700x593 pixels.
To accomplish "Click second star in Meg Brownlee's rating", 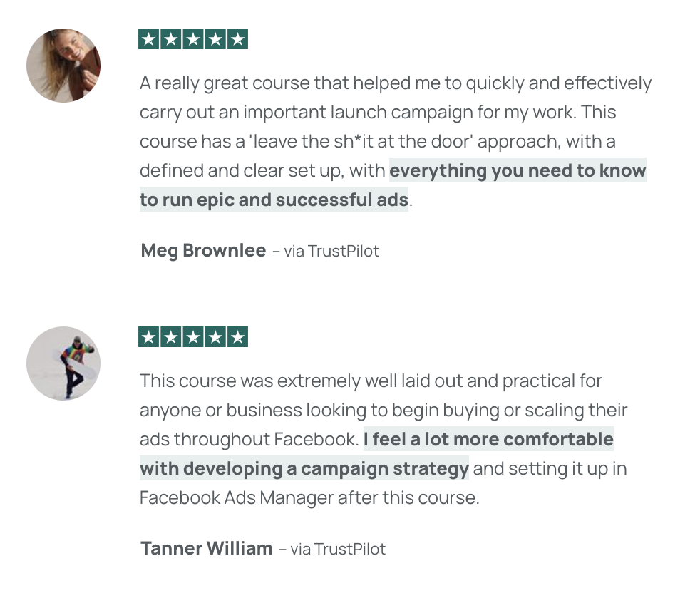I will point(171,39).
